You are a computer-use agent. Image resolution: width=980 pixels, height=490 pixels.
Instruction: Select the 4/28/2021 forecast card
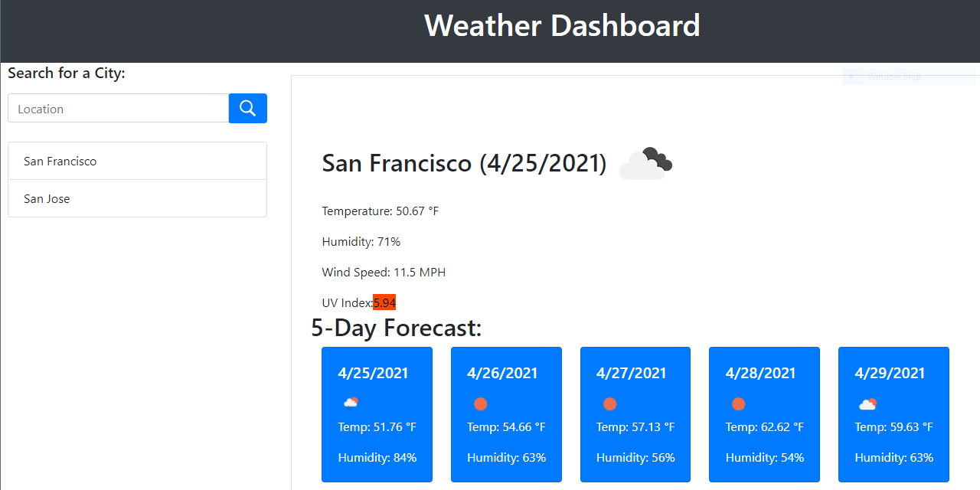pyautogui.click(x=764, y=414)
